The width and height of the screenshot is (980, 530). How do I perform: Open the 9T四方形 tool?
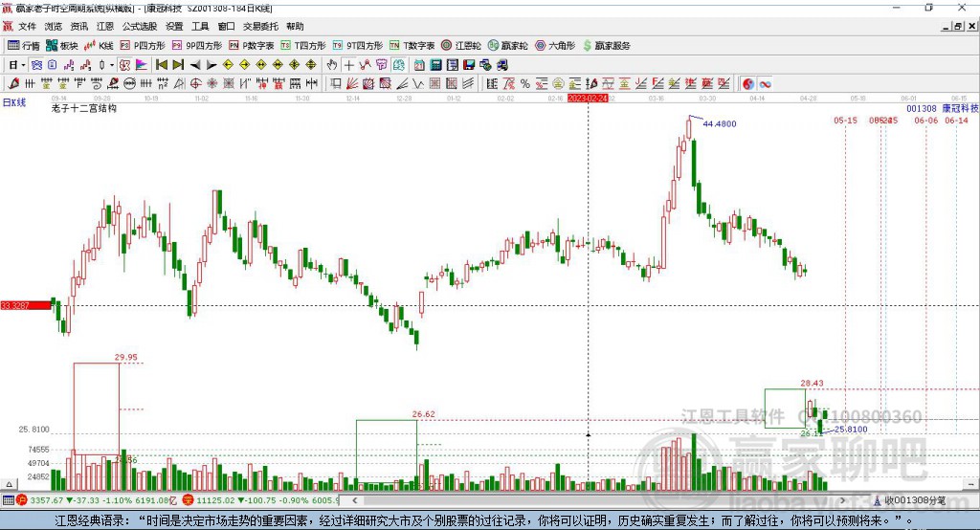pos(358,46)
